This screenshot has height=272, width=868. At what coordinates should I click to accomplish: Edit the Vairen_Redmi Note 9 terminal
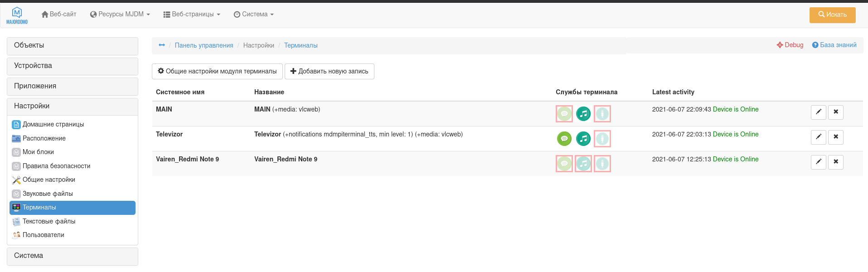[x=818, y=162]
